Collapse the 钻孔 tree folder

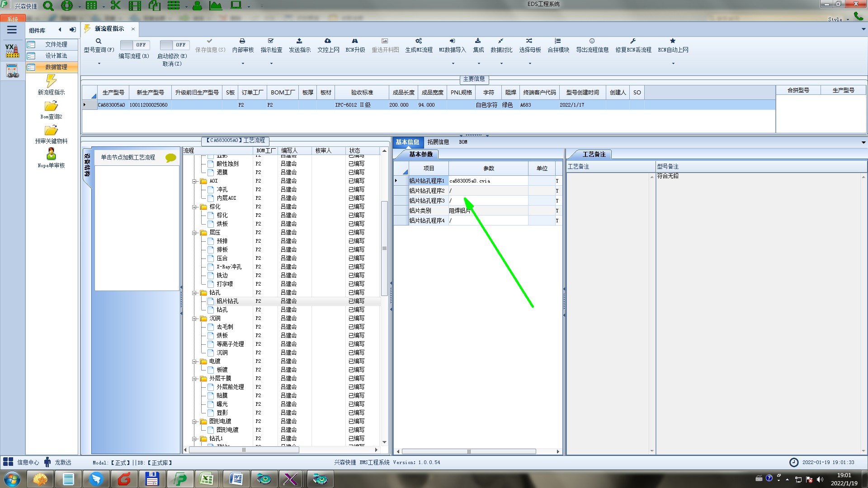tap(194, 293)
